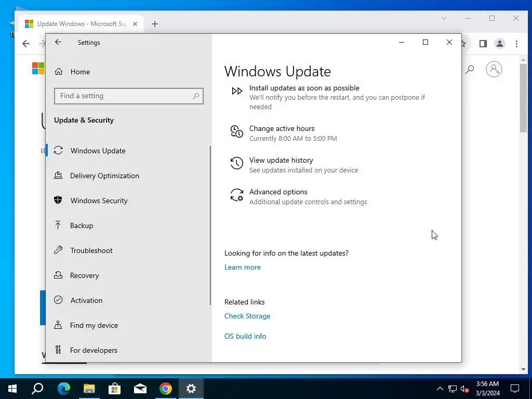
Task: Click the Learn more link
Action: (x=243, y=267)
